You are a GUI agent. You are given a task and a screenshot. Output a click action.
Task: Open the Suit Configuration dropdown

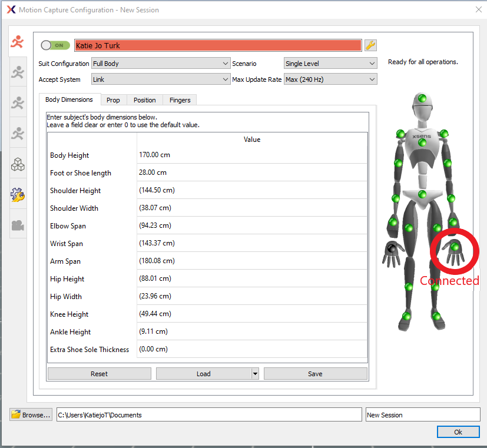point(161,63)
